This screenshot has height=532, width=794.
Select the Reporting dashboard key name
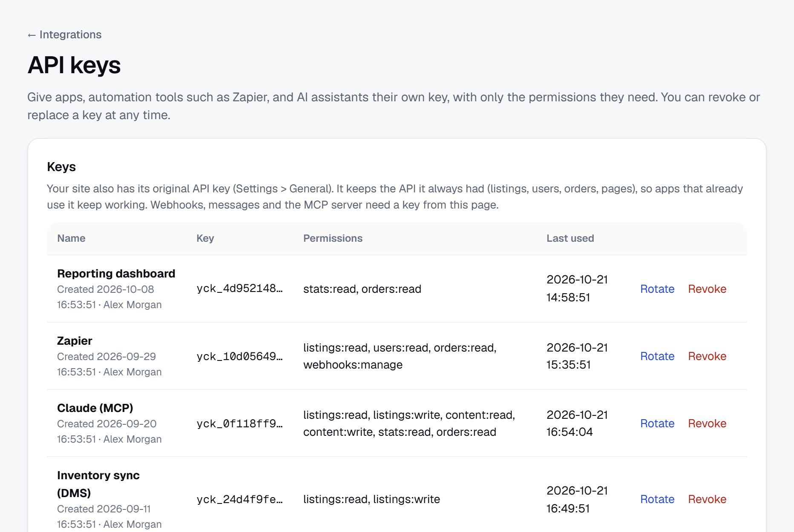click(116, 273)
